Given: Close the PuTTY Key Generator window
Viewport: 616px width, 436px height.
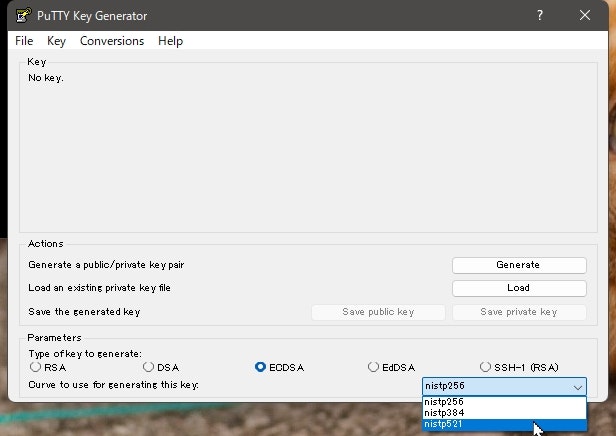Looking at the screenshot, I should pyautogui.click(x=585, y=15).
